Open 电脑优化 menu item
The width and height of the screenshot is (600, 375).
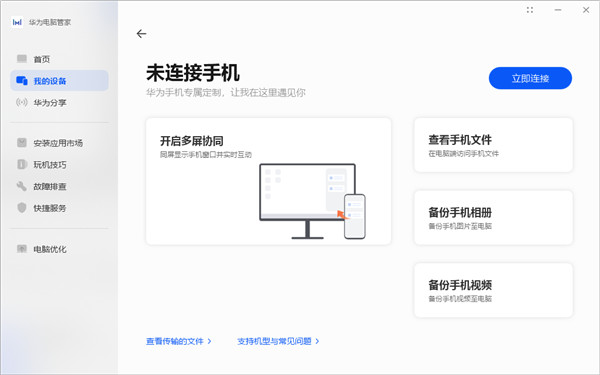(x=59, y=249)
